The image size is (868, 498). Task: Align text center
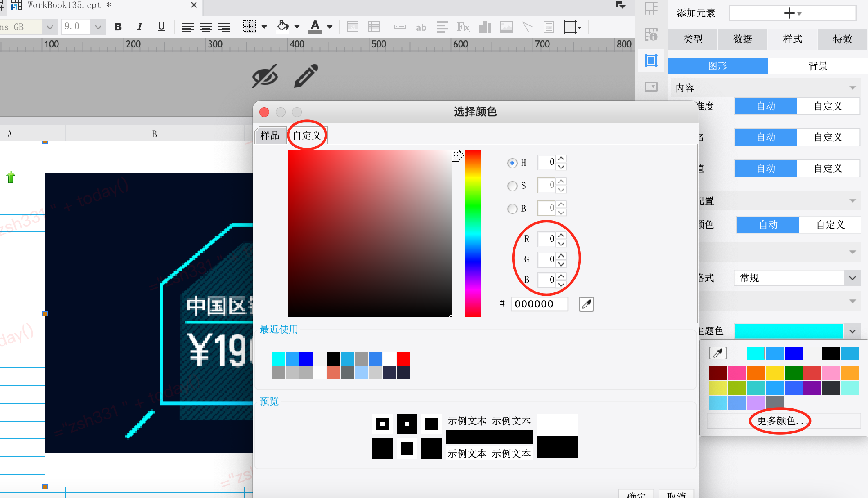(x=206, y=27)
